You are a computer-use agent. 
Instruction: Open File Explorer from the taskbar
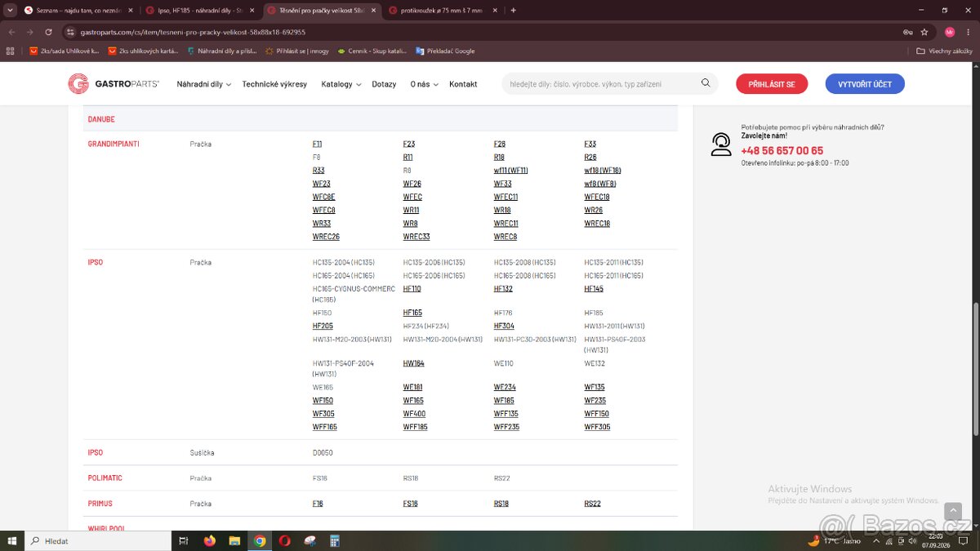click(x=234, y=540)
